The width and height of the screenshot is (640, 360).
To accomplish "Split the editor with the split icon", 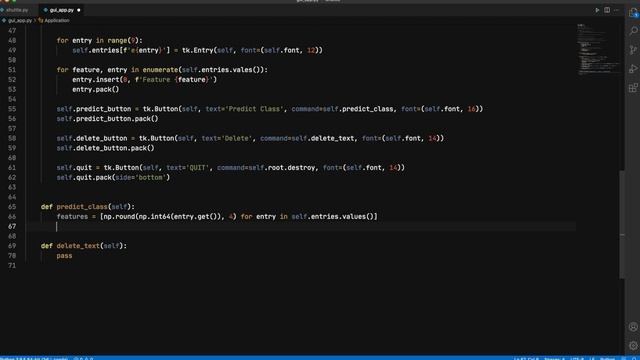I will [607, 10].
